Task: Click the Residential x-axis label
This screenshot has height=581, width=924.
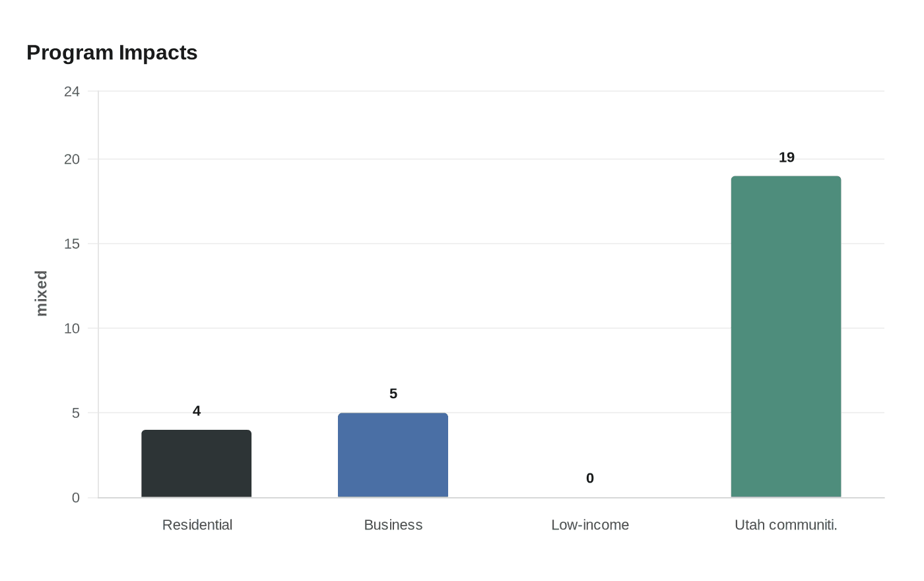Action: pyautogui.click(x=197, y=525)
